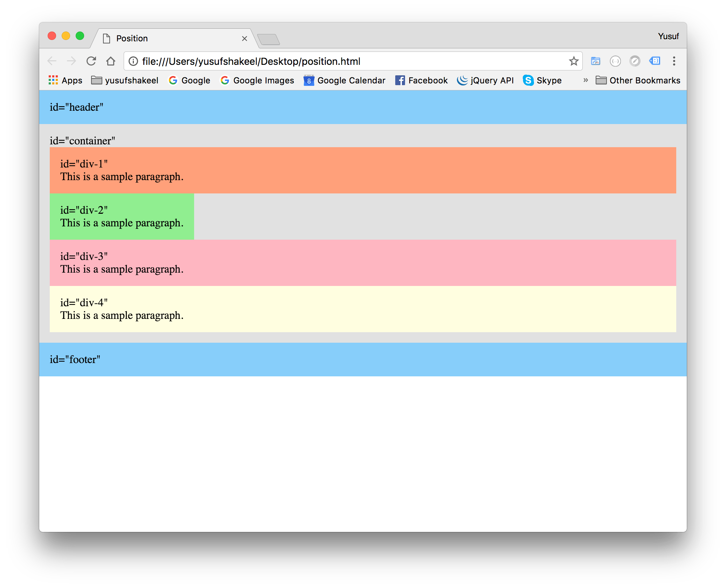The height and width of the screenshot is (588, 726).
Task: Click the reload page icon
Action: [91, 61]
